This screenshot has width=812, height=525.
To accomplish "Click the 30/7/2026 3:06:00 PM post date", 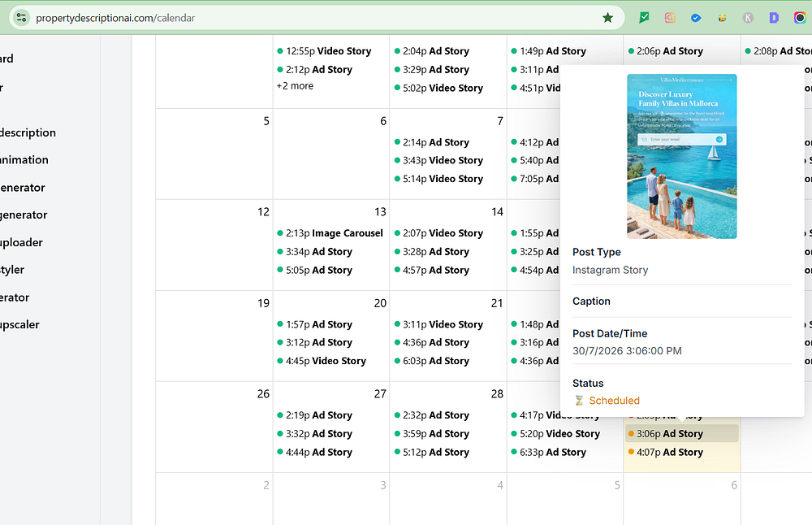I will point(627,351).
